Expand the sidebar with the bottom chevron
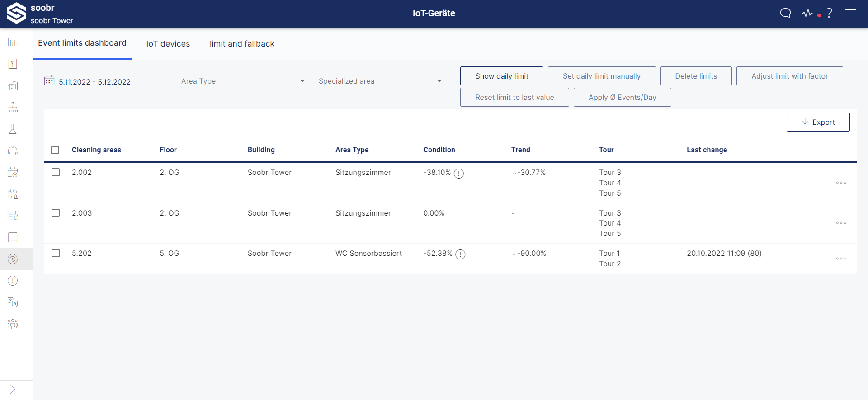 pyautogui.click(x=13, y=389)
